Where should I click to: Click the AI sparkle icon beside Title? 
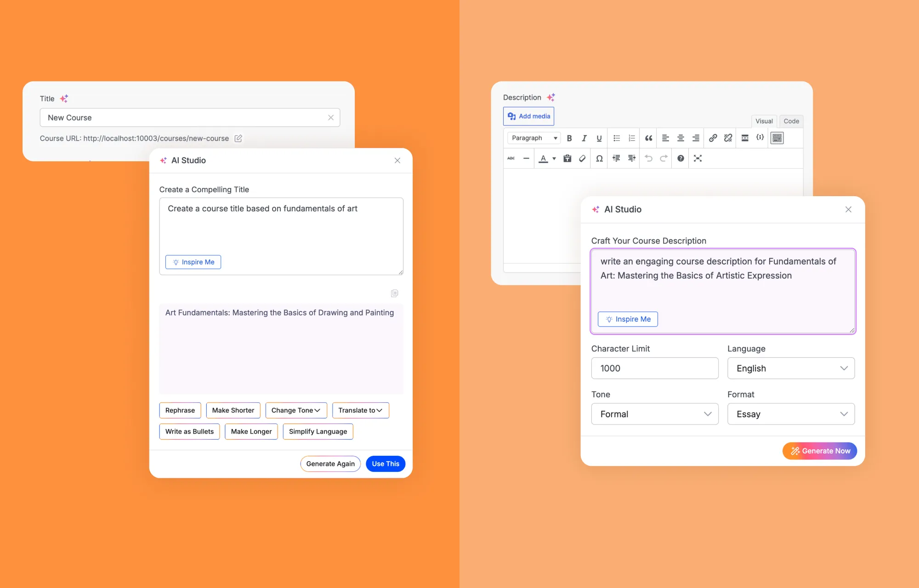point(64,98)
